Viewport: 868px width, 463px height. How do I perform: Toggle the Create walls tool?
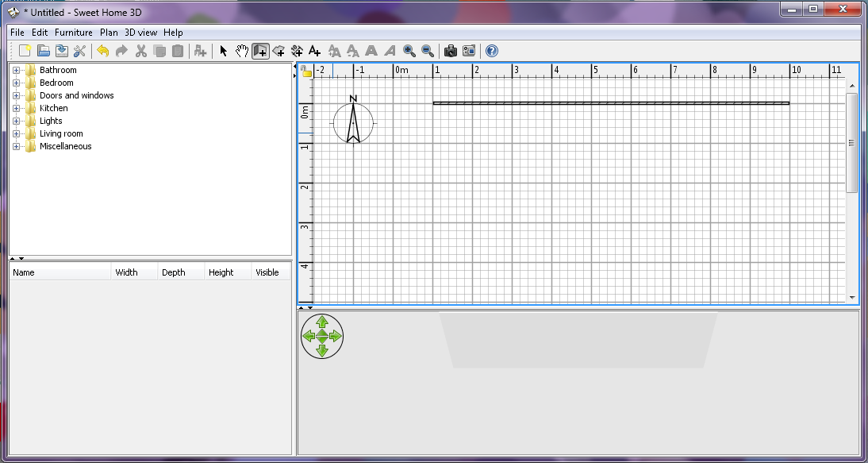260,51
